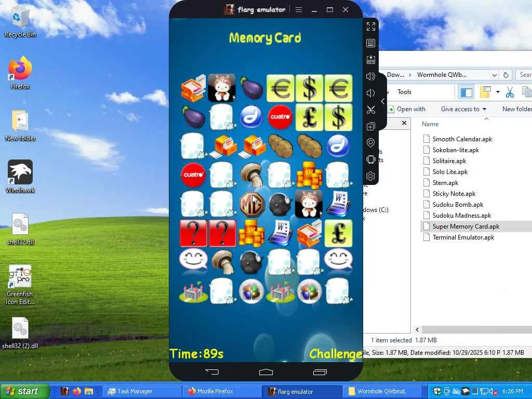Open the emulator hamburger menu
The image size is (532, 399).
click(299, 9)
